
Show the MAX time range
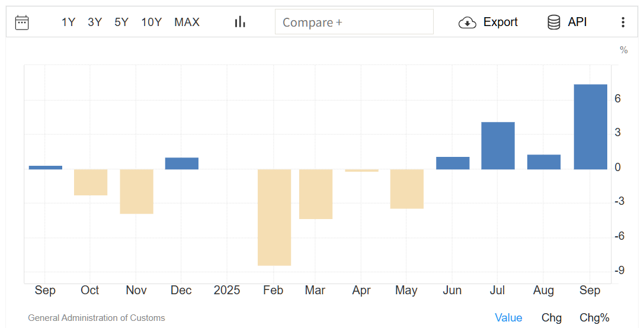[x=187, y=22]
